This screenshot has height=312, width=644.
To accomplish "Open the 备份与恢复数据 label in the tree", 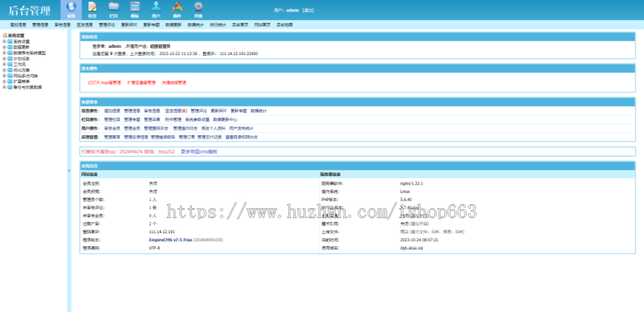I will point(27,87).
